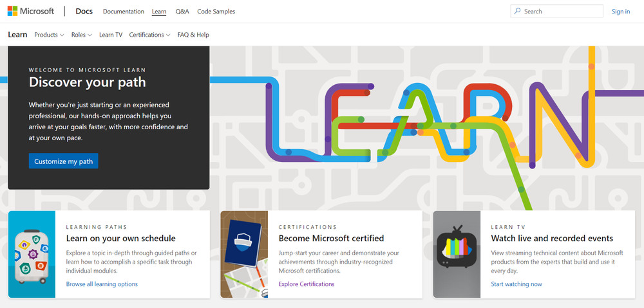
Task: Focus the Search input field
Action: tap(557, 12)
